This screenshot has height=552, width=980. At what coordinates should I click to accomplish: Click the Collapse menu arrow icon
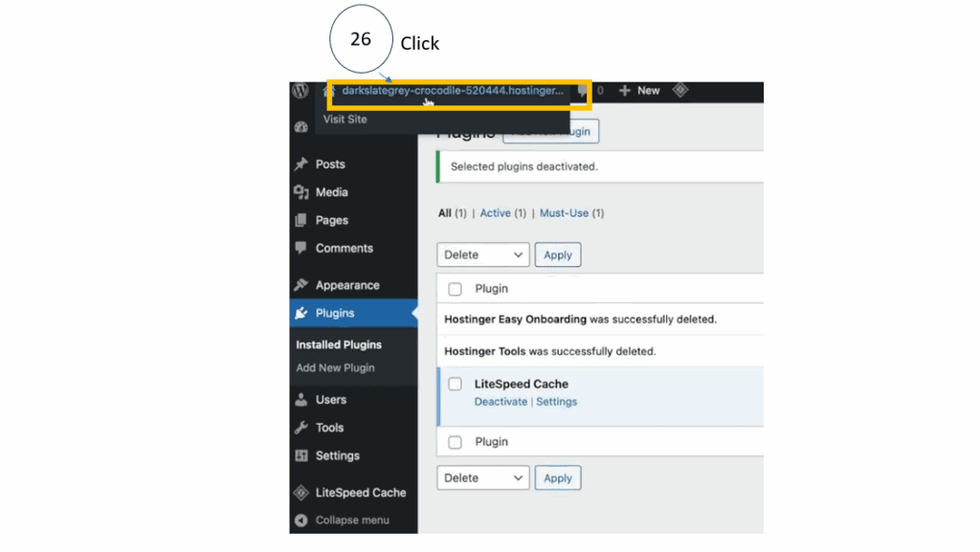click(301, 520)
